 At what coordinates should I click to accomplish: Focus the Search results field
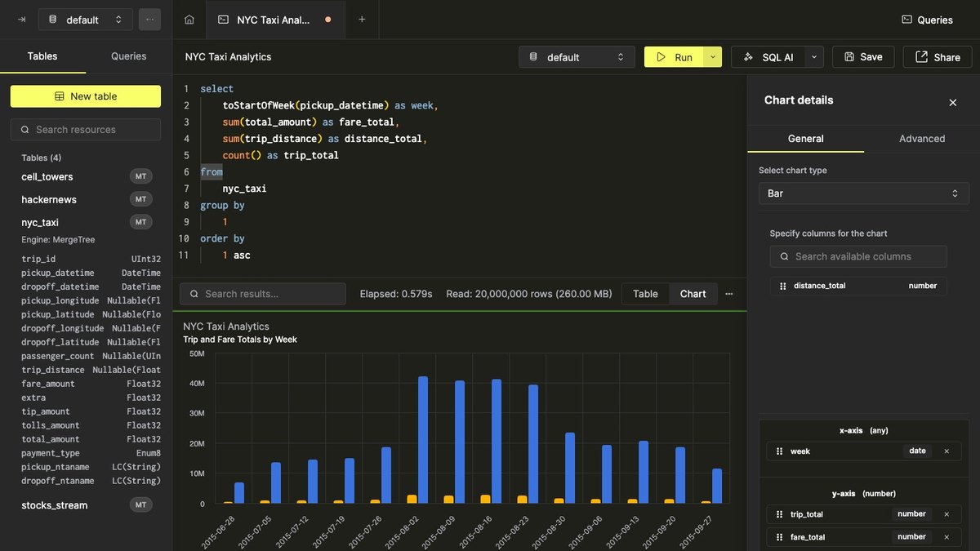(x=263, y=294)
